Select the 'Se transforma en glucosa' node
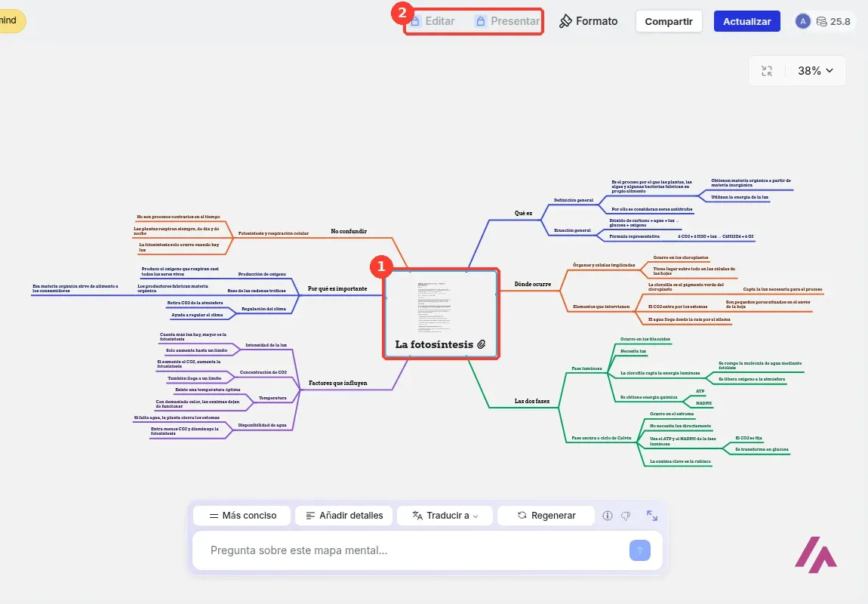 click(x=762, y=449)
